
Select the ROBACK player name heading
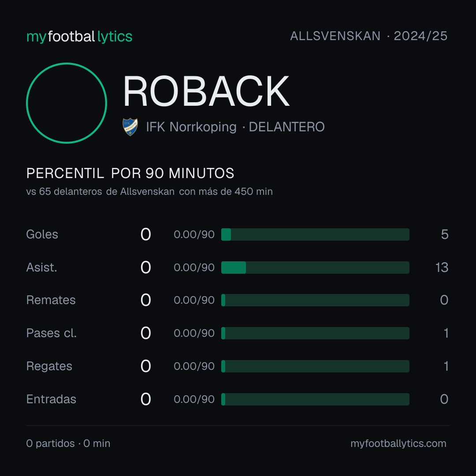point(206,91)
